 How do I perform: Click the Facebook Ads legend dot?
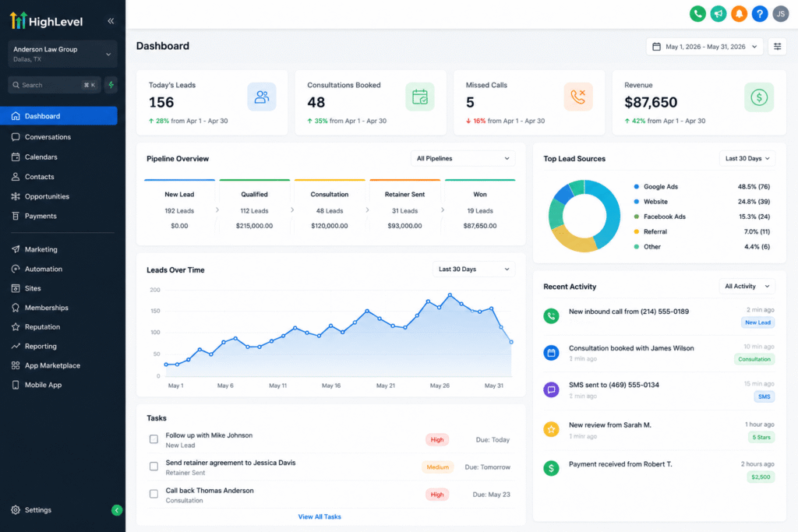point(636,217)
